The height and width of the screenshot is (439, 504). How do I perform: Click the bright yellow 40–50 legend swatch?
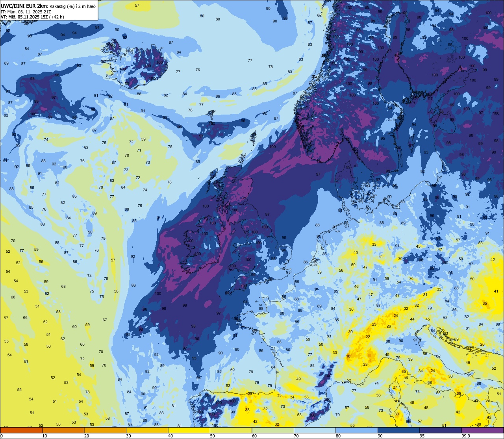point(189,430)
